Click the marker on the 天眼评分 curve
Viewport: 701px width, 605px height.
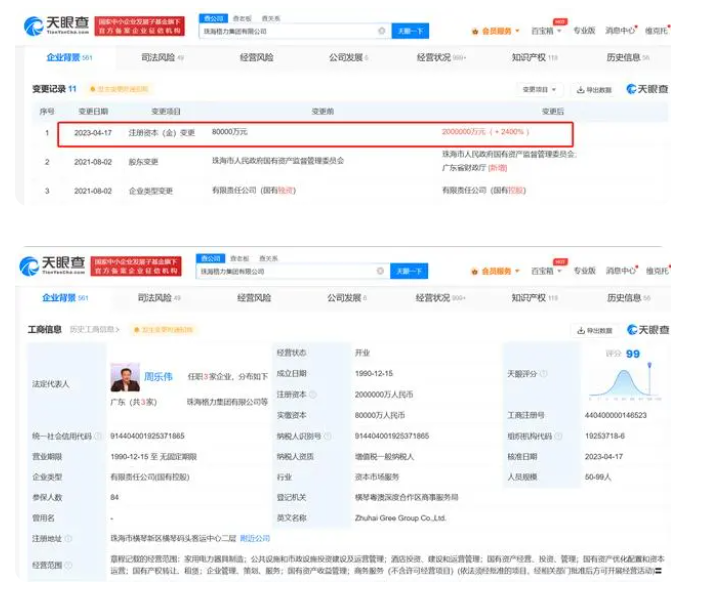[x=650, y=365]
